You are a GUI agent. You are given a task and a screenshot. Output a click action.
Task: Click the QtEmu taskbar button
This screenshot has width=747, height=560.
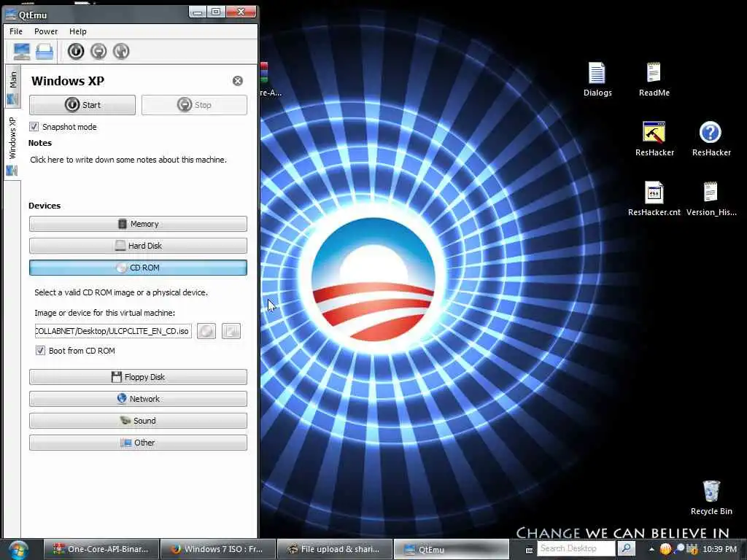click(451, 549)
